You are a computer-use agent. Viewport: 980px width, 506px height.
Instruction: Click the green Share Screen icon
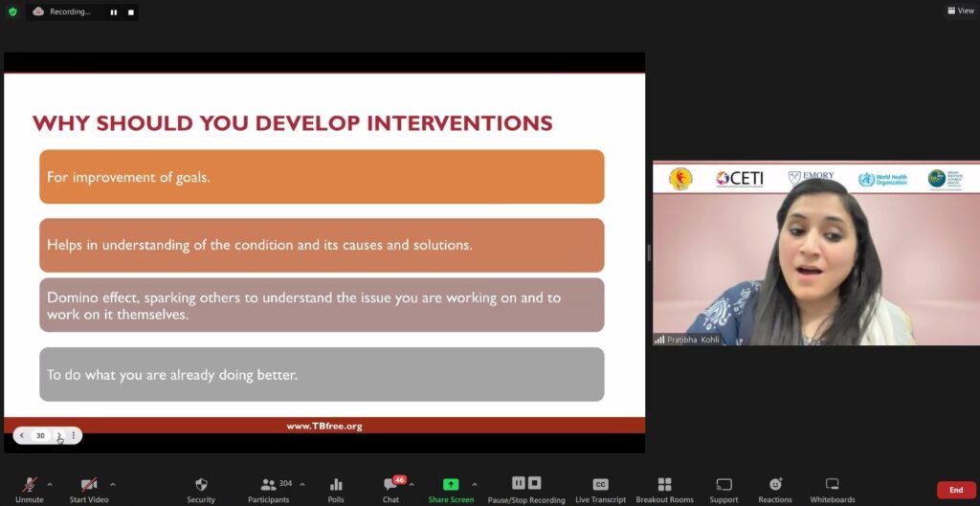(x=450, y=485)
